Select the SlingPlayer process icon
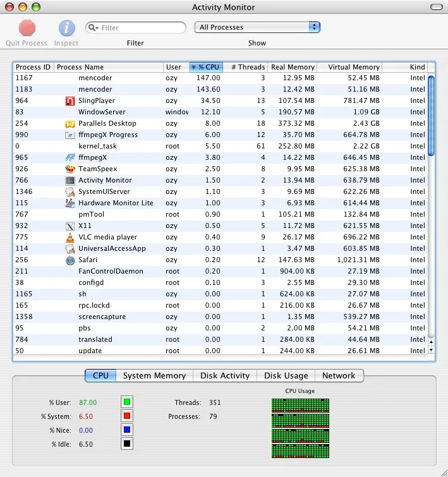The image size is (448, 477). coord(70,100)
